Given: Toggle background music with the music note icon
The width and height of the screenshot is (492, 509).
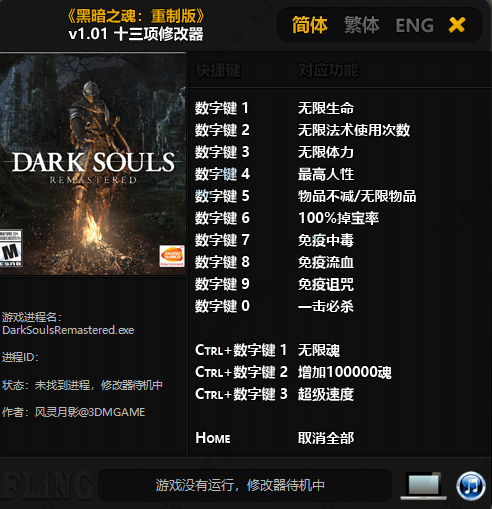Looking at the screenshot, I should point(470,486).
